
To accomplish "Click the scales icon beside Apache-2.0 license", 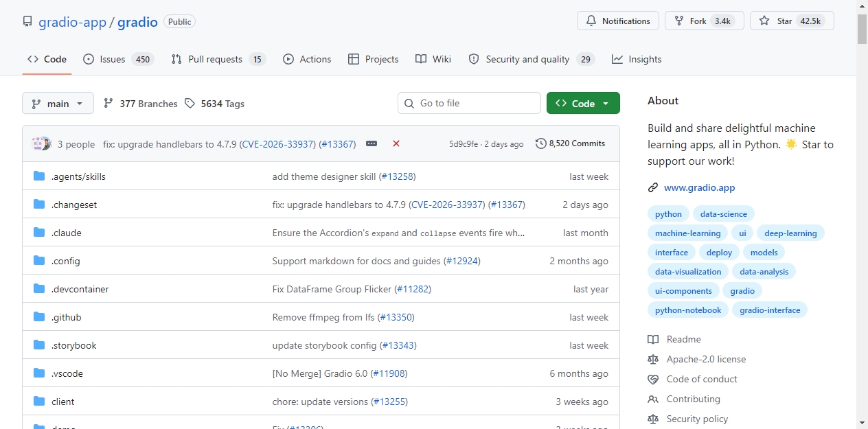I will [653, 359].
